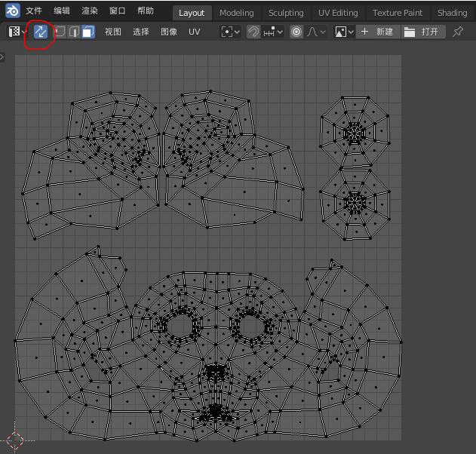The width and height of the screenshot is (476, 454).
Task: Open the 渲染 menu
Action: point(90,11)
